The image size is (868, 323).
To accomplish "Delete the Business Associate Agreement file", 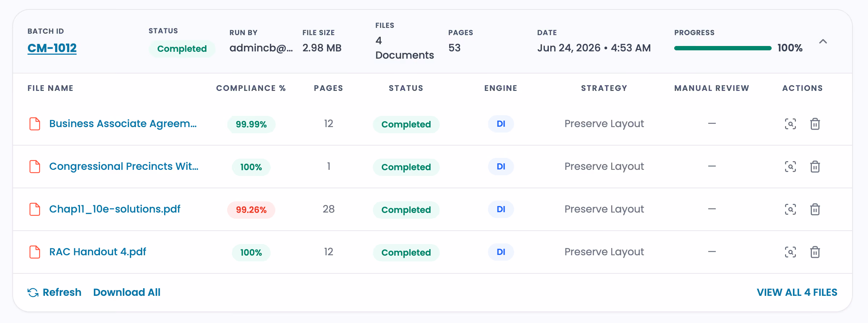I will pos(815,124).
